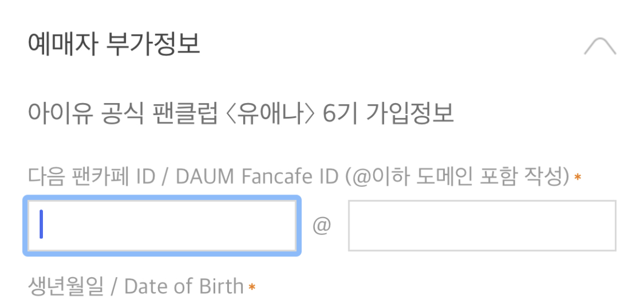Image resolution: width=644 pixels, height=302 pixels.
Task: Click the 〈유애나〉 fan club name
Action: click(x=271, y=114)
